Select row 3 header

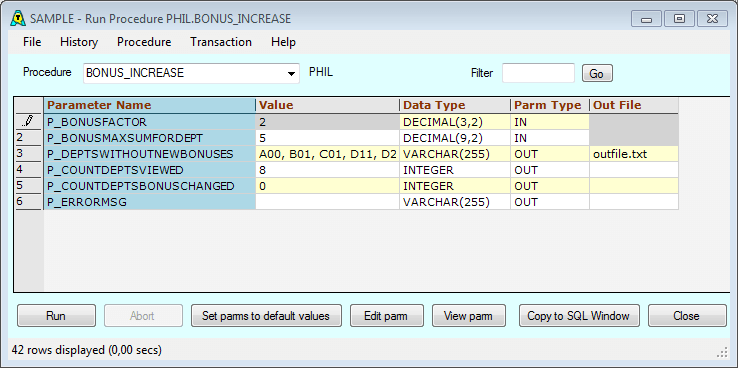click(x=28, y=154)
